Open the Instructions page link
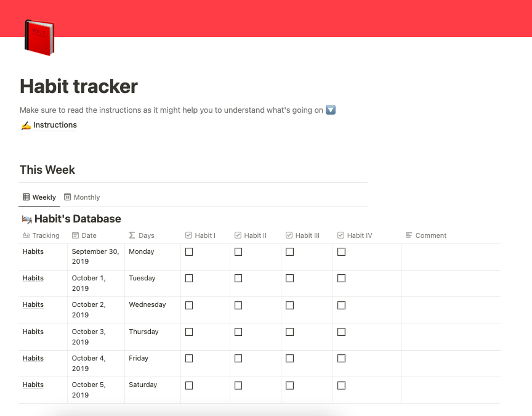 (55, 125)
